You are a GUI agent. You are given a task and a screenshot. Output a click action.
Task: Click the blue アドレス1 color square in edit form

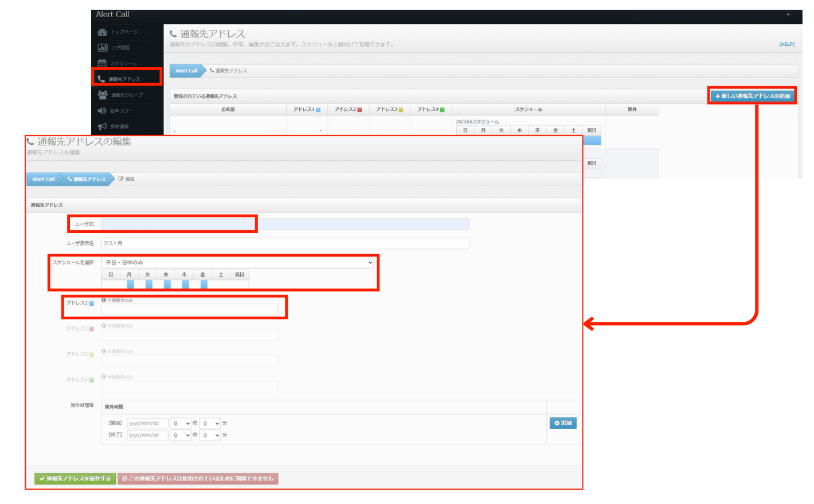tap(92, 304)
